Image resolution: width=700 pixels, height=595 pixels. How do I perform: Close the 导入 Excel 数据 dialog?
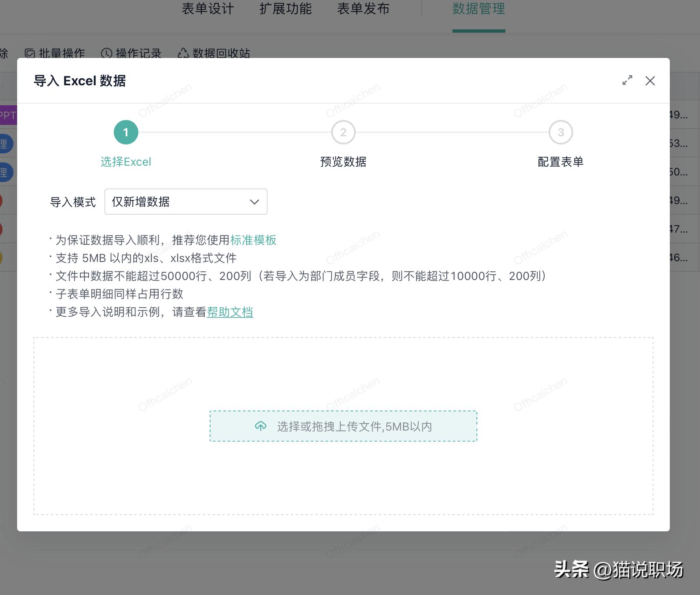[x=650, y=81]
